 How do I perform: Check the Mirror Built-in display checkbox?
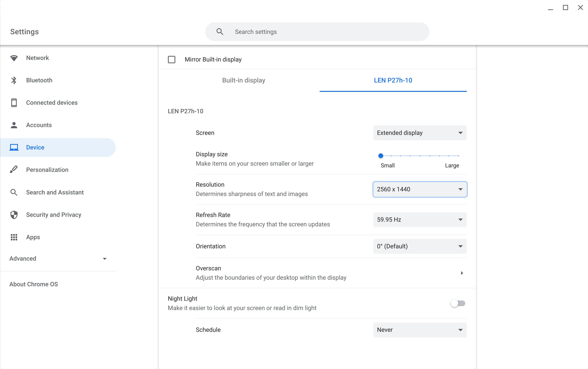(x=172, y=60)
